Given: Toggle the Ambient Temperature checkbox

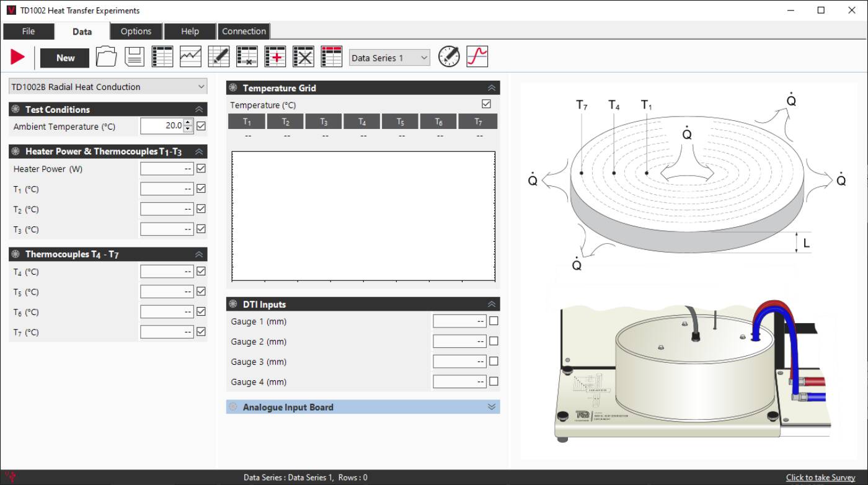Looking at the screenshot, I should [200, 126].
